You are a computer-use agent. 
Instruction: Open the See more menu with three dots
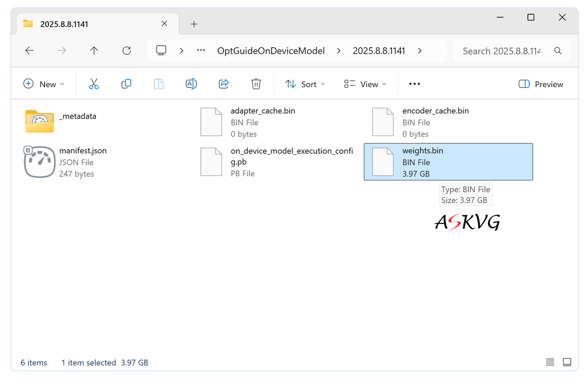(414, 84)
